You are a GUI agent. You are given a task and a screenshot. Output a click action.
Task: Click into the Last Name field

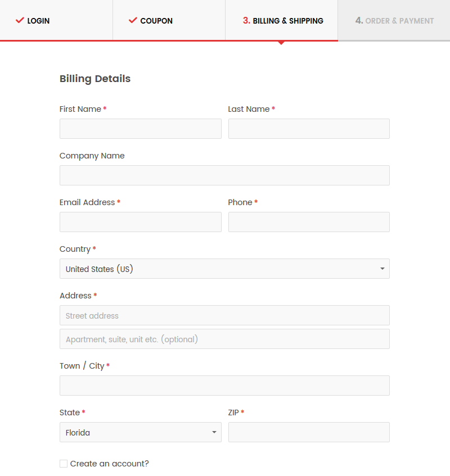[309, 129]
